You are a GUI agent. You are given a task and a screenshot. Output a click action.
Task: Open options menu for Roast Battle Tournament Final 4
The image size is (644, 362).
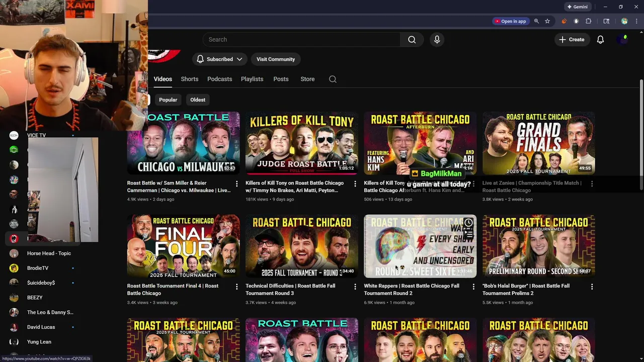tap(236, 287)
